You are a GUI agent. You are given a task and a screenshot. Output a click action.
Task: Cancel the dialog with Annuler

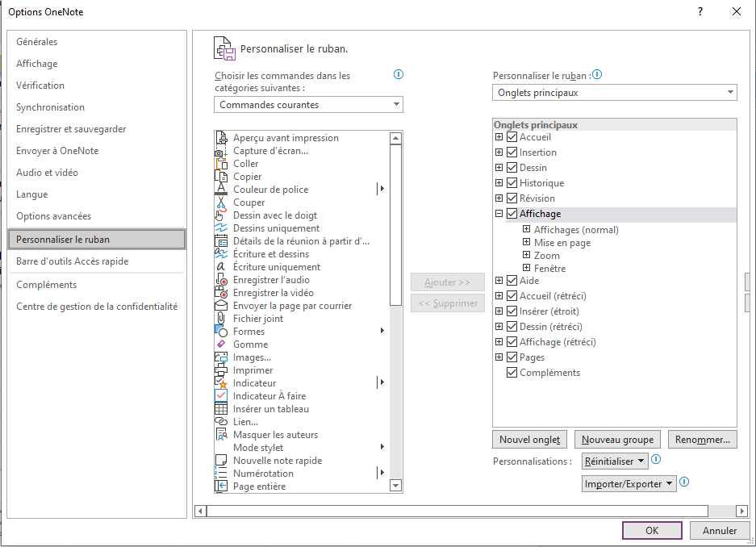coord(720,531)
